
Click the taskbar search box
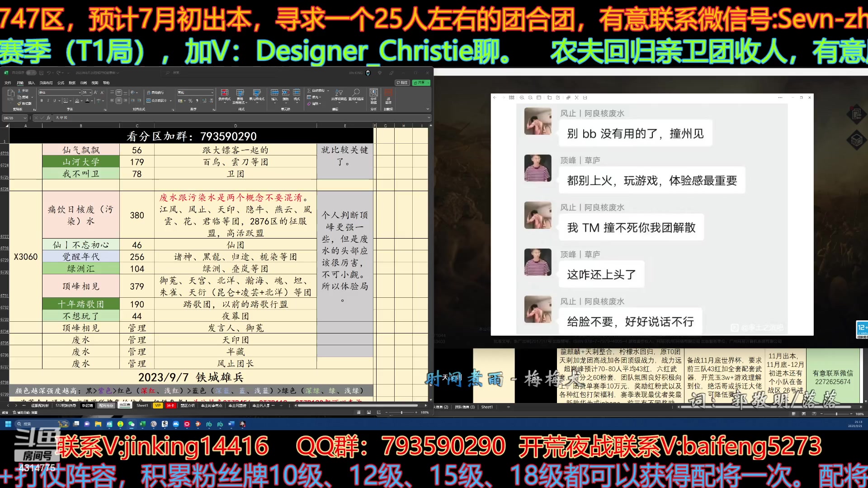(42, 424)
